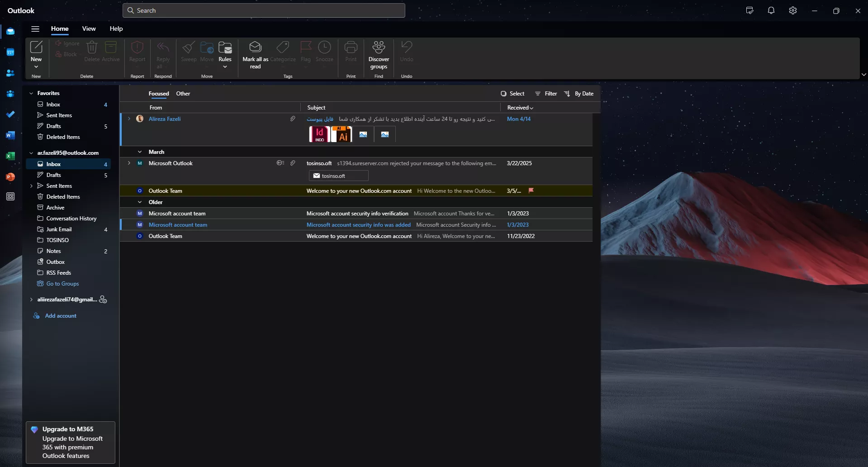
Task: Click the Add account link
Action: point(61,316)
